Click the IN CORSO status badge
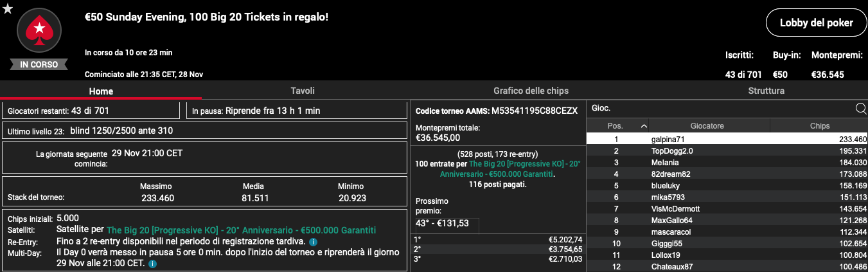Viewport: 868px width, 272px height. pyautogui.click(x=39, y=64)
